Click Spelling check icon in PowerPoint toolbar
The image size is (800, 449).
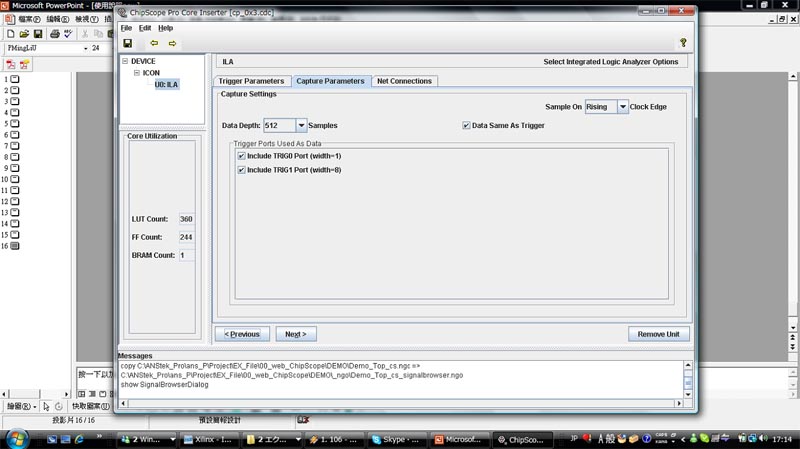68,34
